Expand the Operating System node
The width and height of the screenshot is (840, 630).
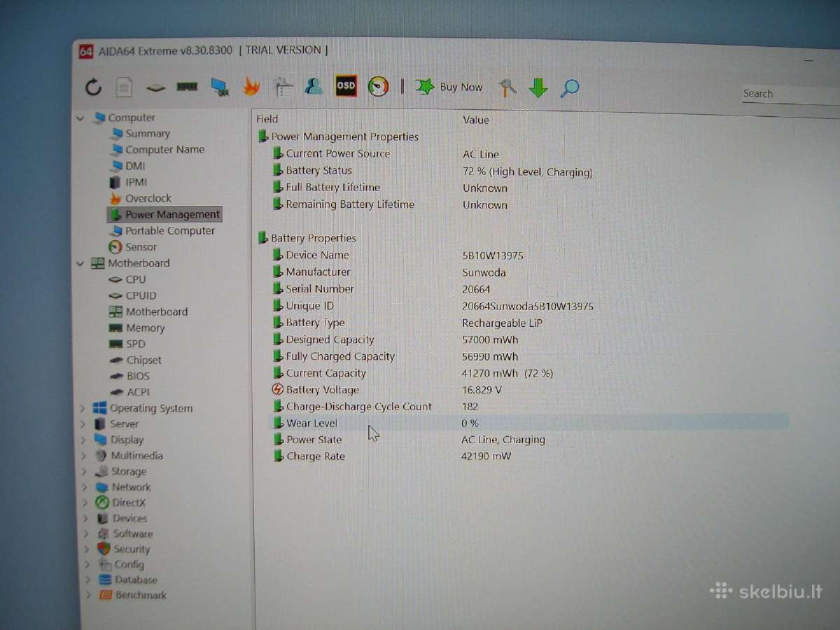[83, 408]
